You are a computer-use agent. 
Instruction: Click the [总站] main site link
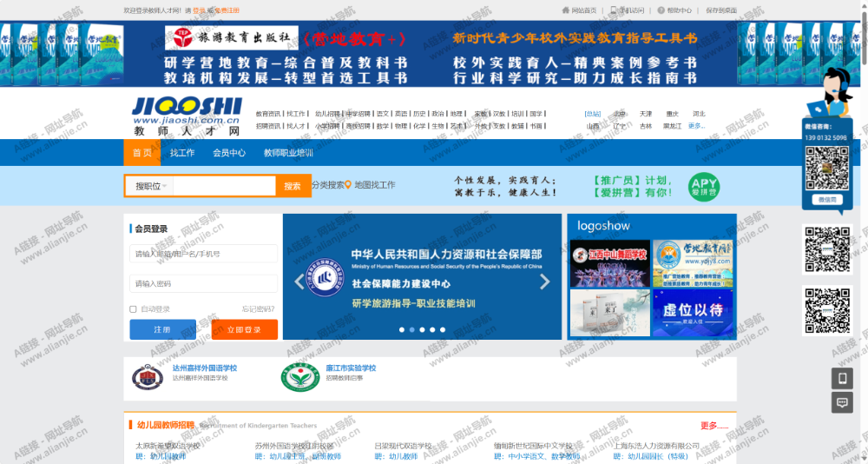[593, 114]
